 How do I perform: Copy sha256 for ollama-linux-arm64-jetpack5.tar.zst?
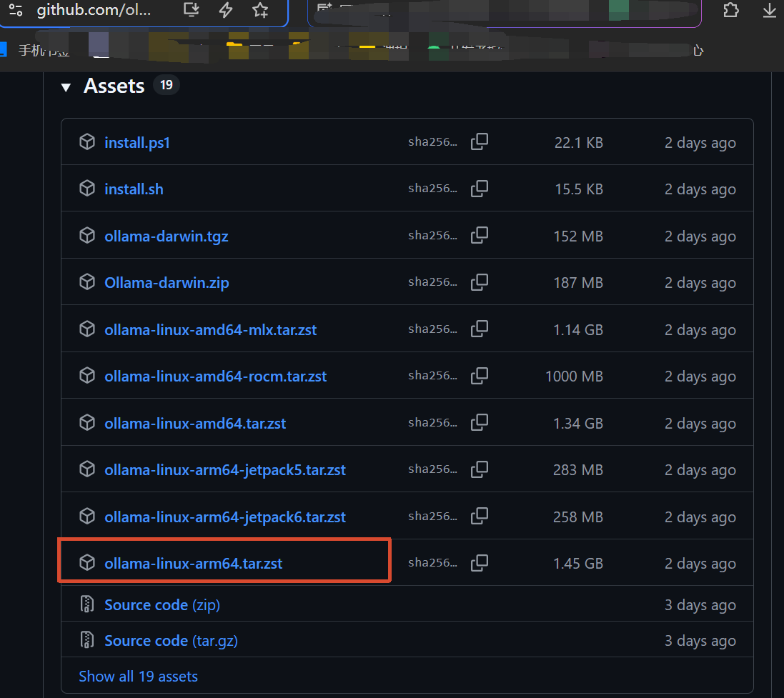coord(480,469)
